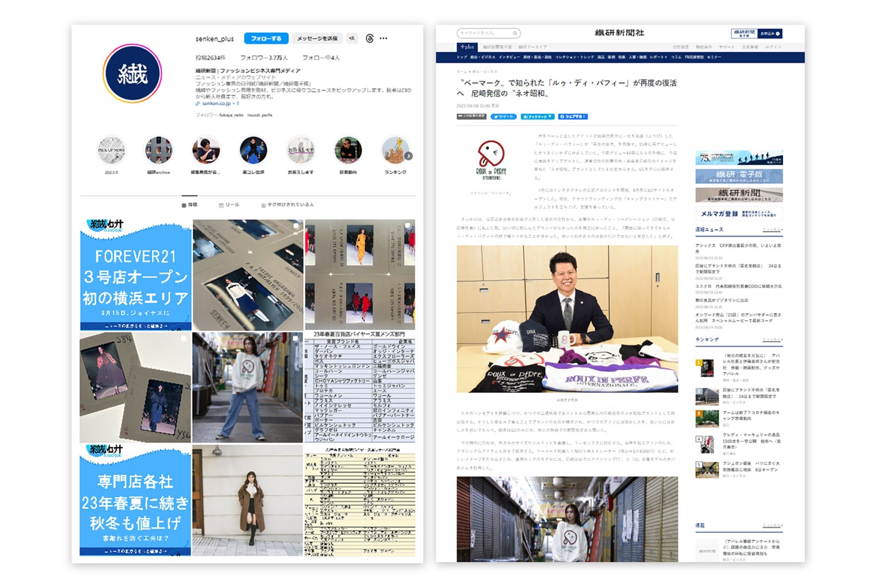882x588 pixels.
Task: Open the PICK UP NEWS story highlight
Action: (111, 150)
